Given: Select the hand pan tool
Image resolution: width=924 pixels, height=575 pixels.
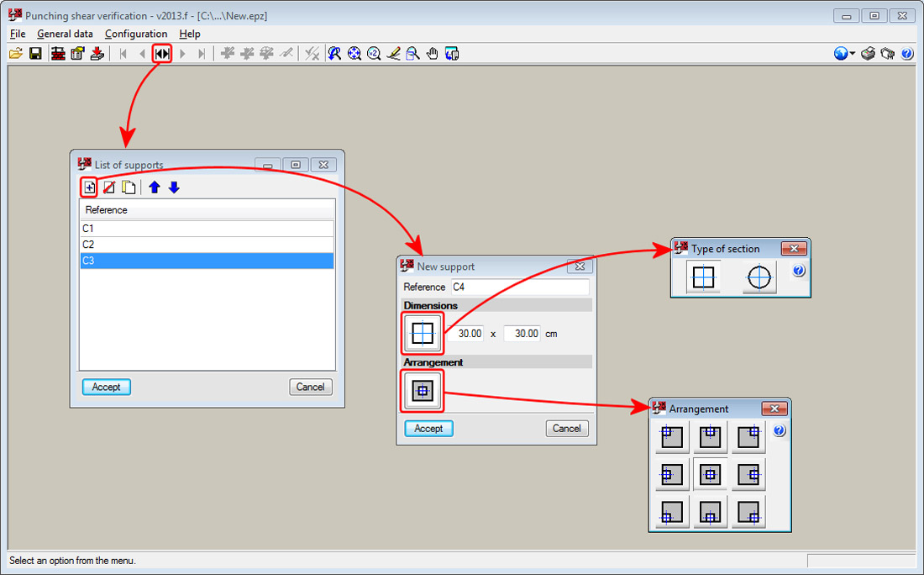Looking at the screenshot, I should [x=433, y=54].
